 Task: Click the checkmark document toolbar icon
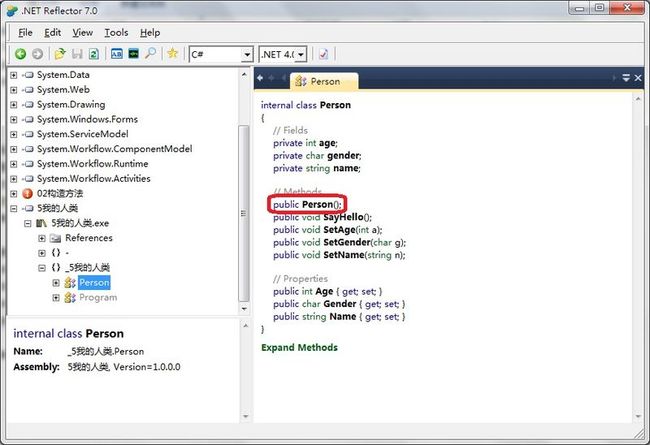[323, 54]
